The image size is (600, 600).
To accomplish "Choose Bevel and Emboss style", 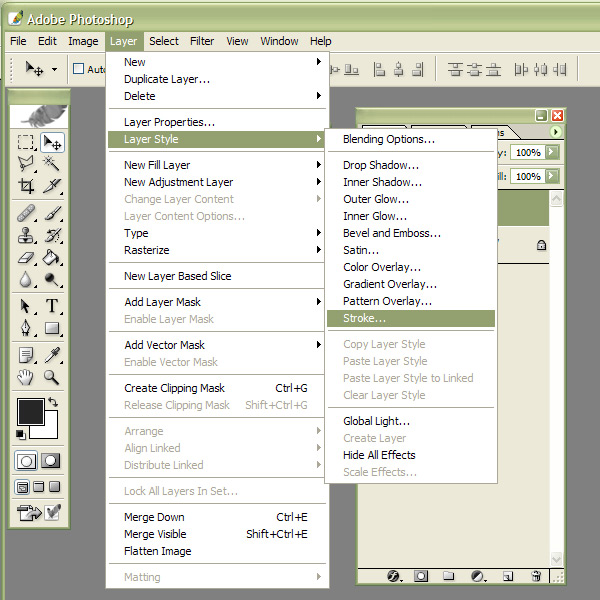I will point(411,233).
